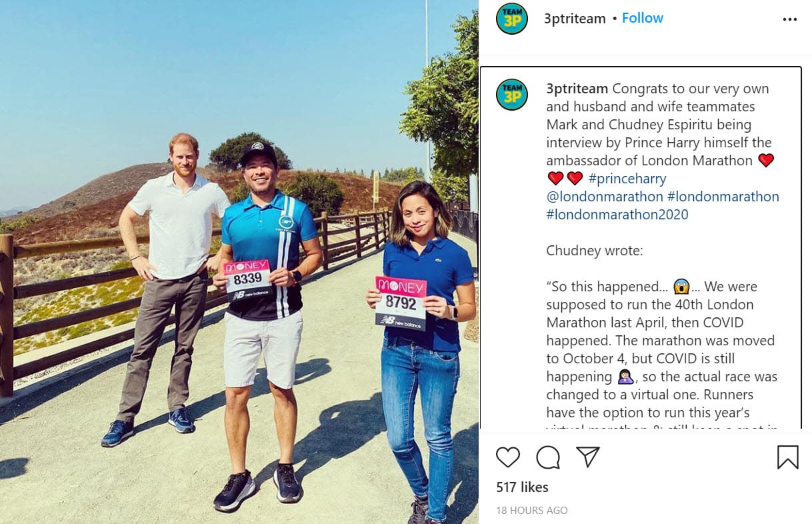Share the post via paper plane icon
This screenshot has height=524, width=812.
588,457
